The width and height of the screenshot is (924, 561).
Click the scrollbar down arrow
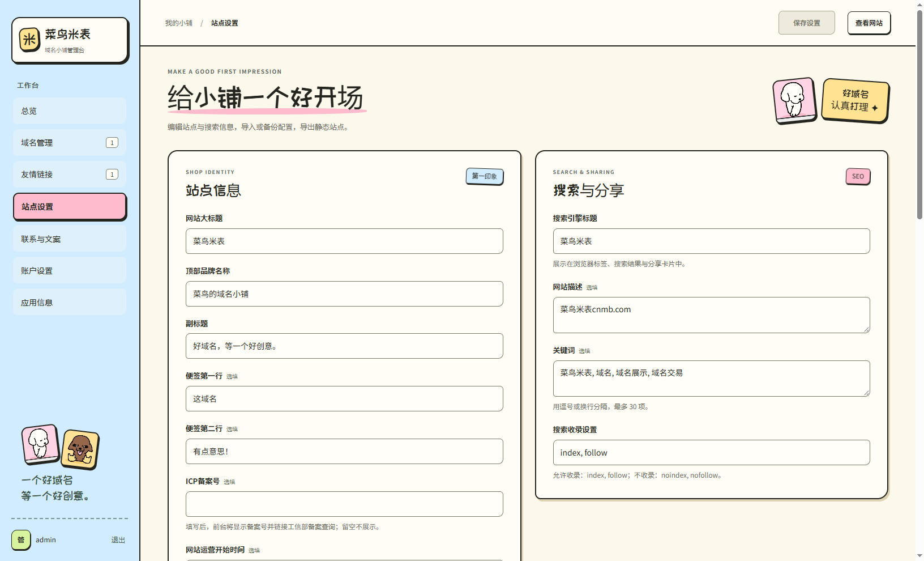919,556
